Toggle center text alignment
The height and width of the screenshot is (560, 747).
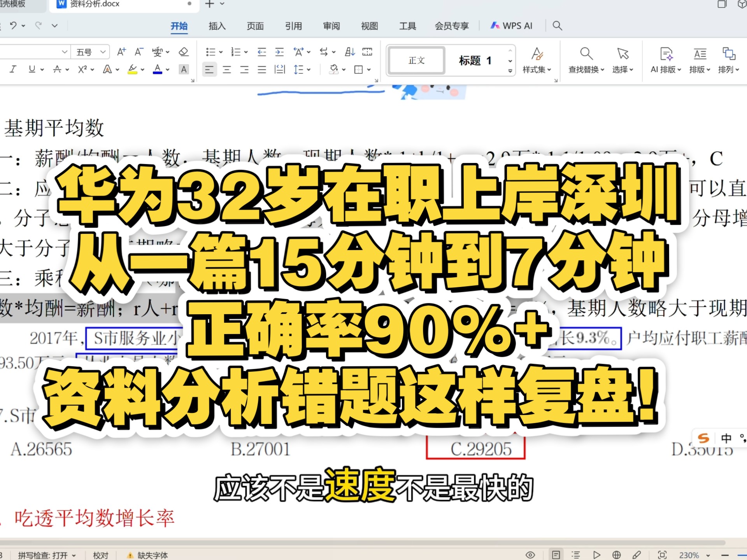(227, 70)
